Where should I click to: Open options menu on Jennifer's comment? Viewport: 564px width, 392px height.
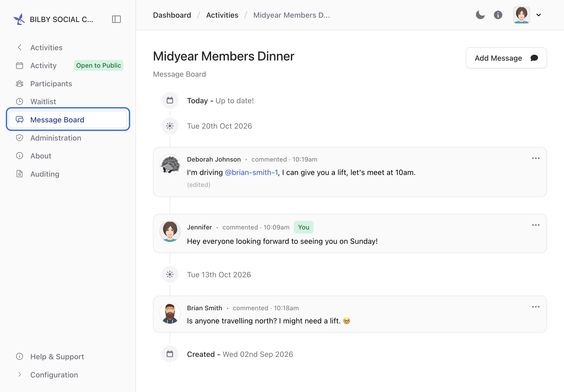536,225
